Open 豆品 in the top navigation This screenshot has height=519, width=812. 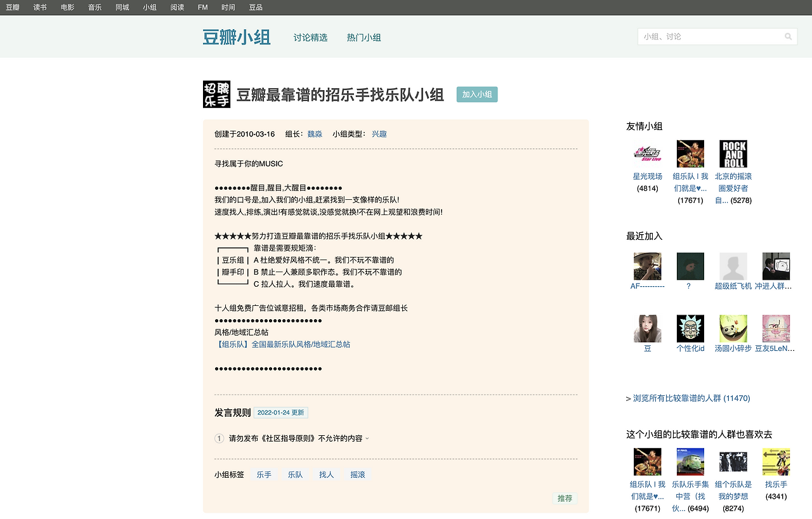(256, 8)
